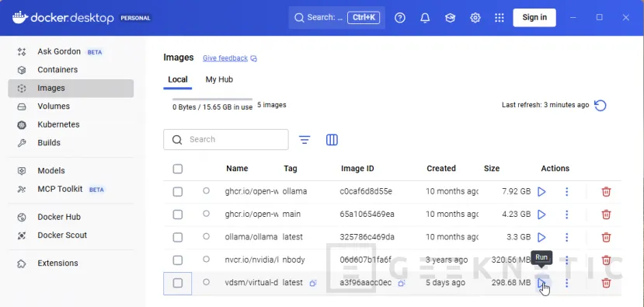
Task: Open the ollama/ollama image name
Action: pyautogui.click(x=252, y=238)
